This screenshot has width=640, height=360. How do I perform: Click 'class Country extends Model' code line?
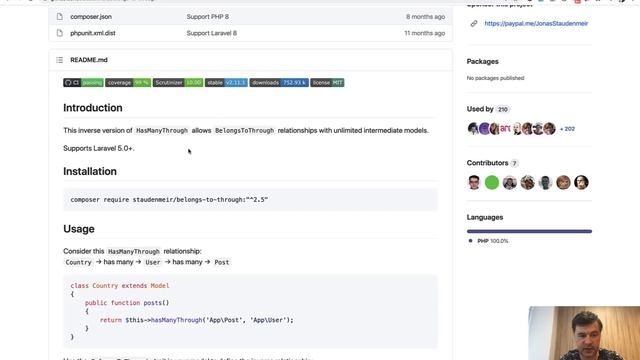[120, 286]
